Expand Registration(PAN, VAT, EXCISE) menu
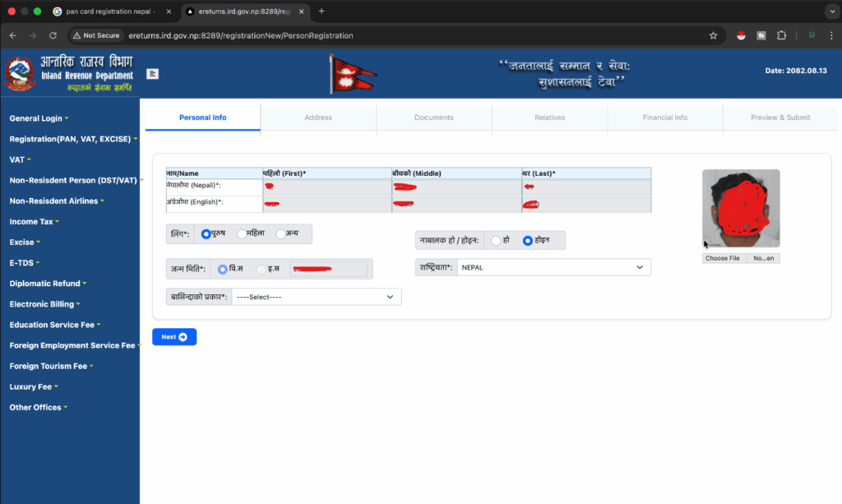 click(70, 139)
